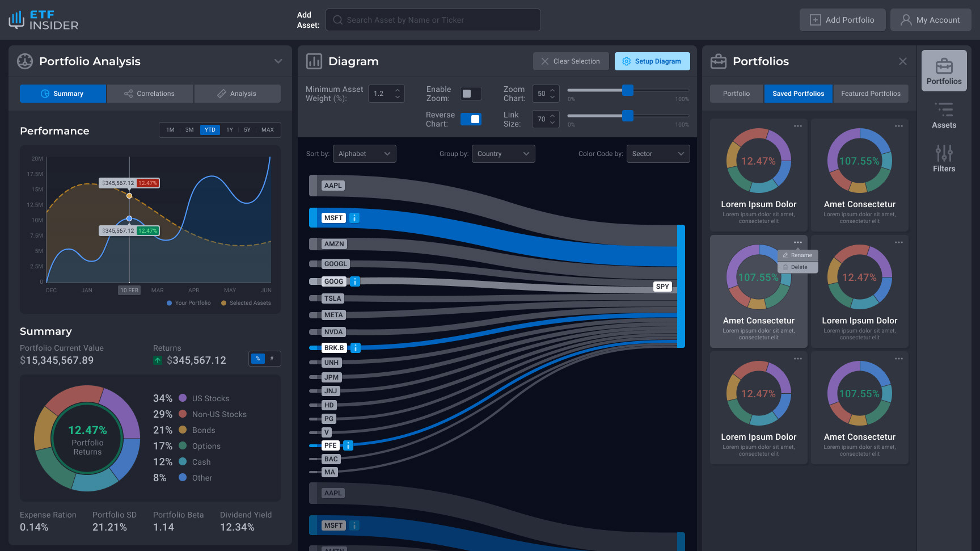Open Color Code by Sector dropdown
Image resolution: width=980 pixels, height=551 pixels.
click(658, 154)
